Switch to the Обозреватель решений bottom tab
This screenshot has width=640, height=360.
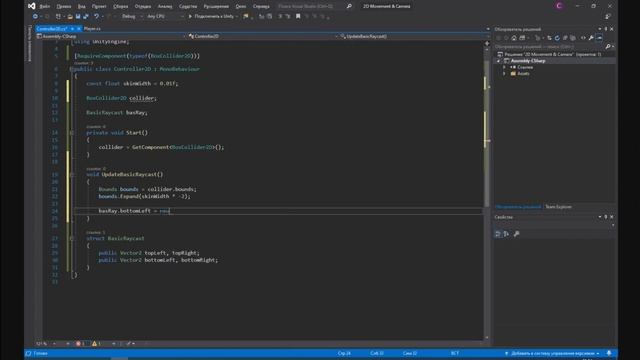pyautogui.click(x=518, y=207)
